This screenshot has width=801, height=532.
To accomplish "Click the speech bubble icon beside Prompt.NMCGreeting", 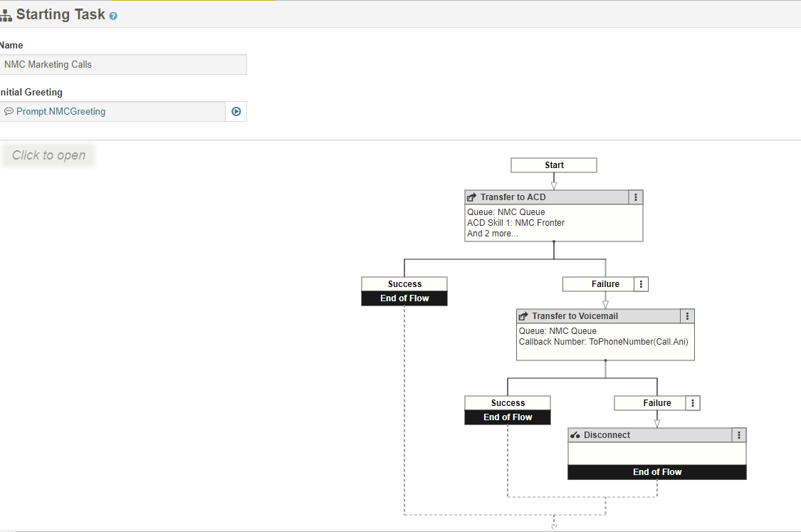I will pos(9,111).
